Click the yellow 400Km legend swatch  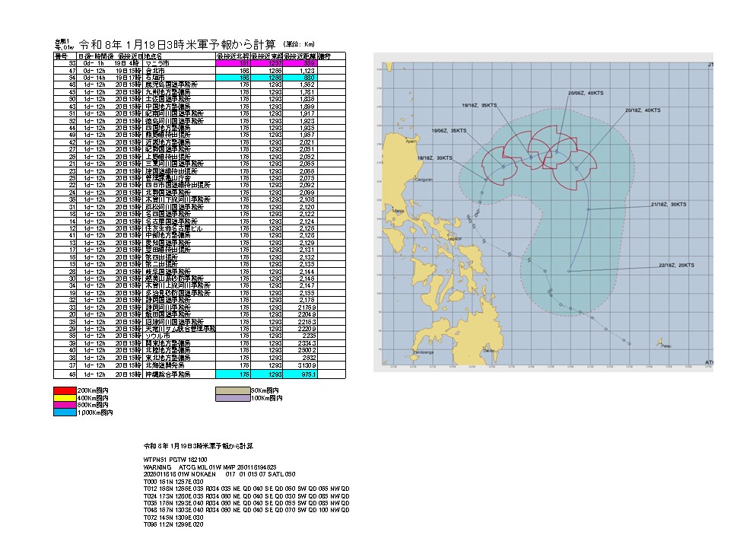pos(75,397)
